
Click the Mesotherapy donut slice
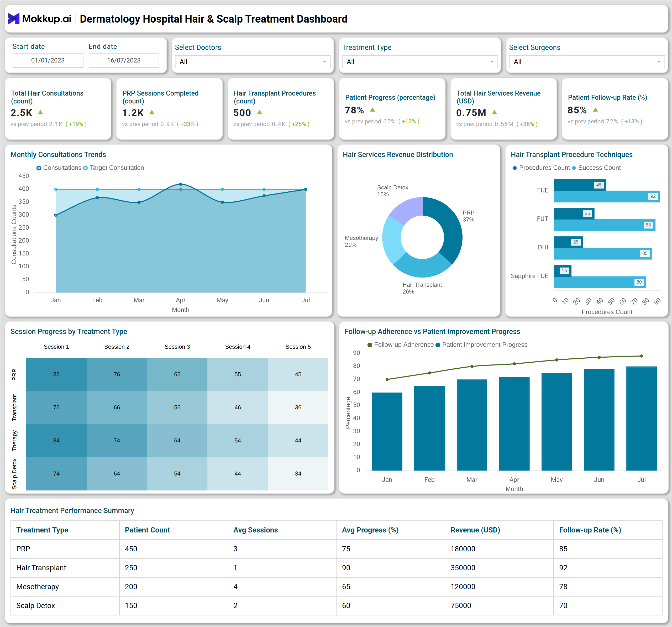392,239
